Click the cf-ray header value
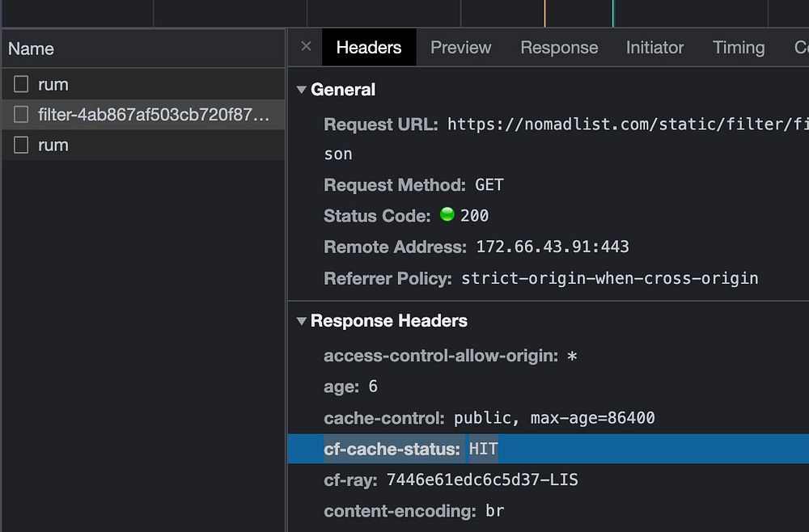 (482, 480)
